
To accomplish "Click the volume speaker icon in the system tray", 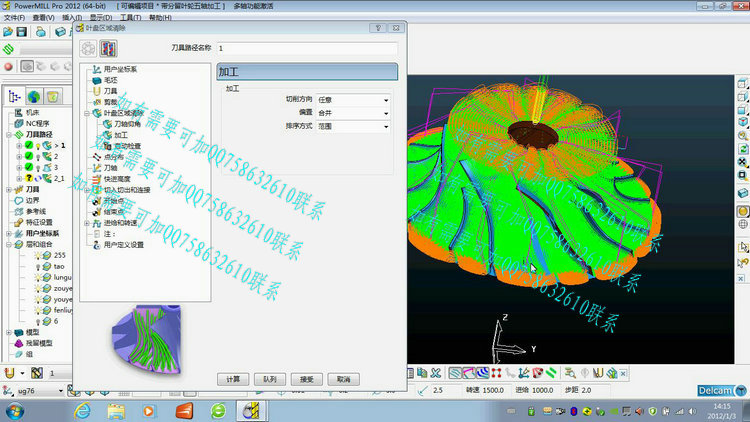I will click(692, 411).
